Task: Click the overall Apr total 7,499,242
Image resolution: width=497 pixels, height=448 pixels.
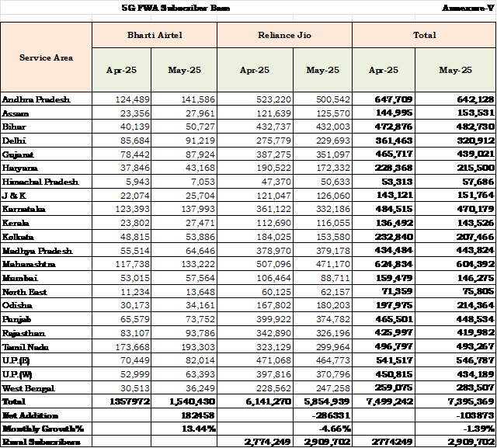Action: tap(390, 401)
